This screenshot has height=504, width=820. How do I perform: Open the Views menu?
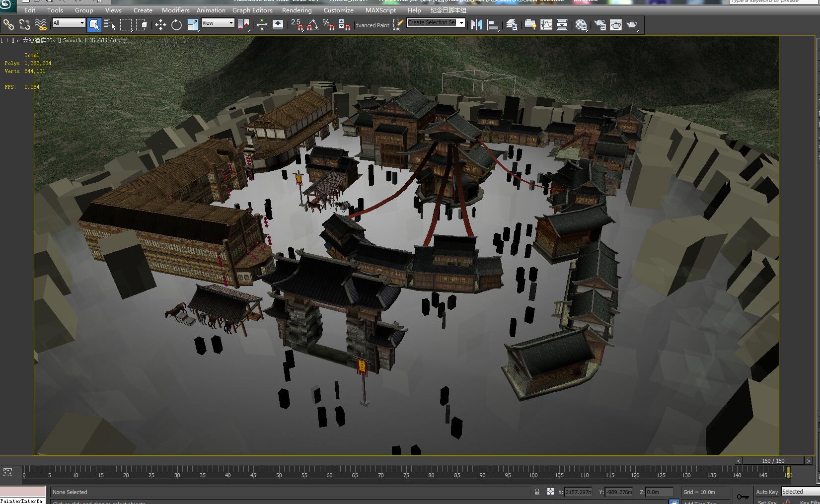[x=113, y=10]
